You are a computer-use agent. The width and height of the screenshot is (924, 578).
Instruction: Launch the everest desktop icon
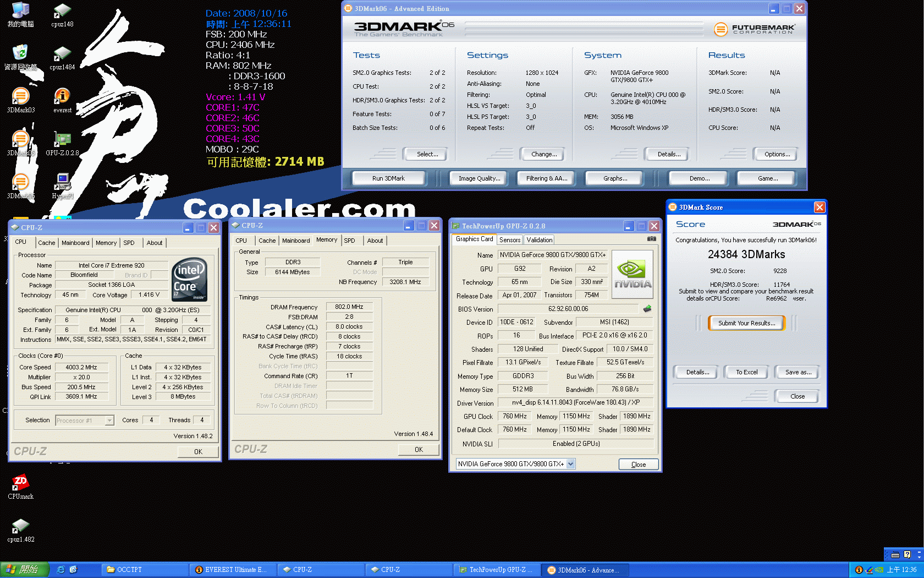coord(62,100)
